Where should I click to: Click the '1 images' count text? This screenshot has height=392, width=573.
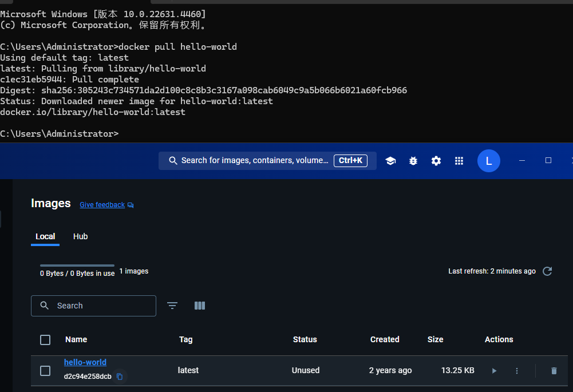(134, 271)
